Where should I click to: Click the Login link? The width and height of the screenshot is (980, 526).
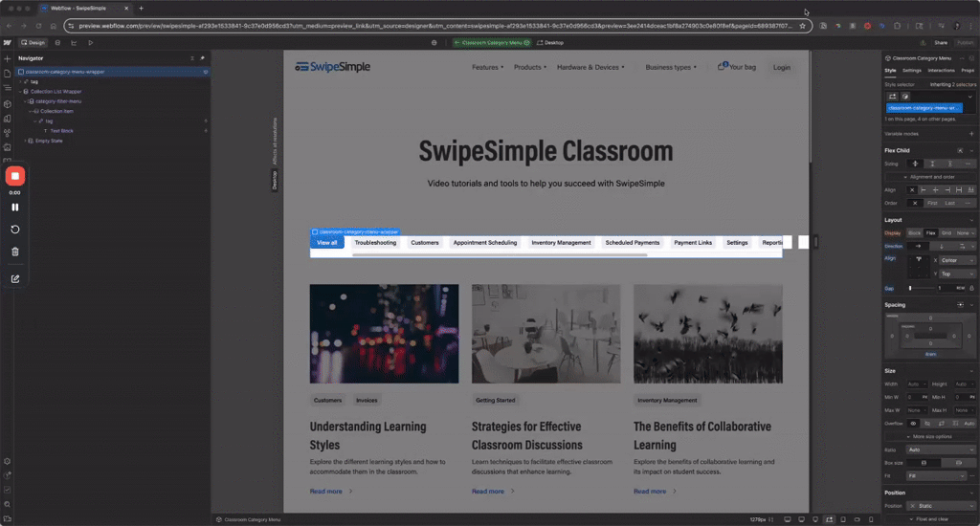tap(781, 67)
